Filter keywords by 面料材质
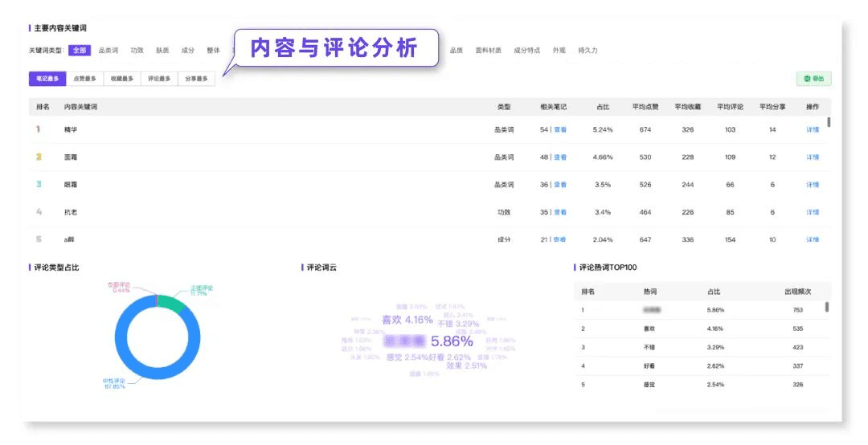868x445 pixels. [x=489, y=51]
